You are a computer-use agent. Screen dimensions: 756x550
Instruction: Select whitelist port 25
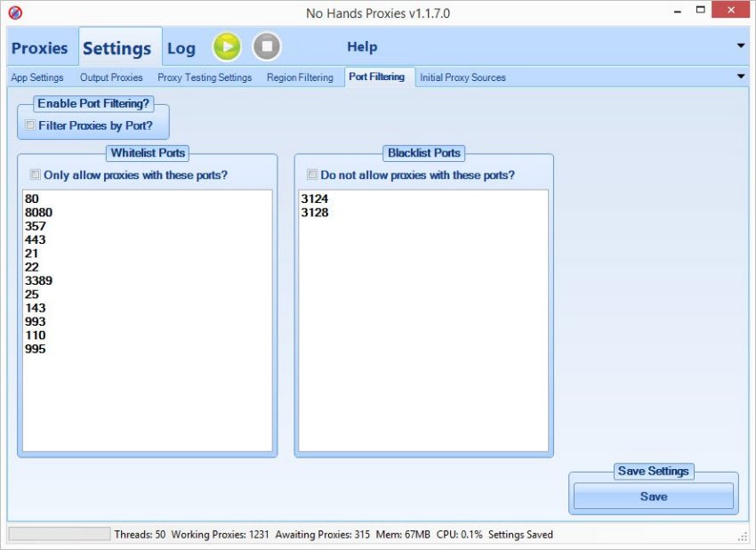(32, 295)
